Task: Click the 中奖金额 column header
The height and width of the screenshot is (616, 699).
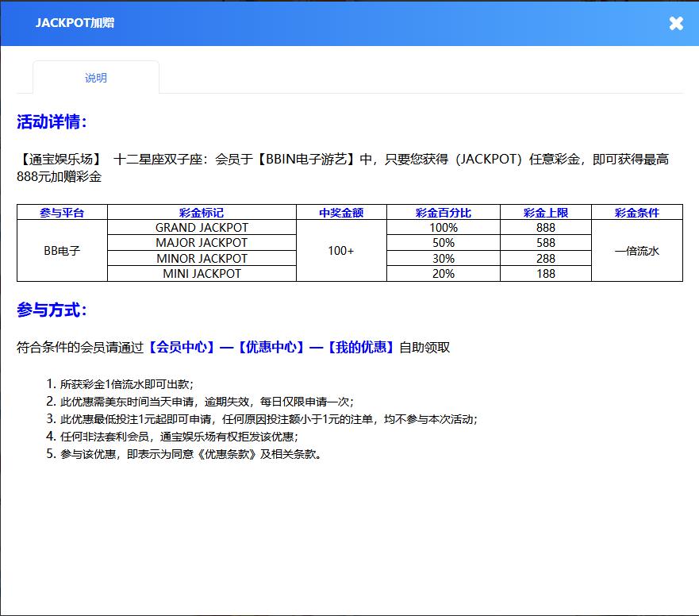Action: 341,213
